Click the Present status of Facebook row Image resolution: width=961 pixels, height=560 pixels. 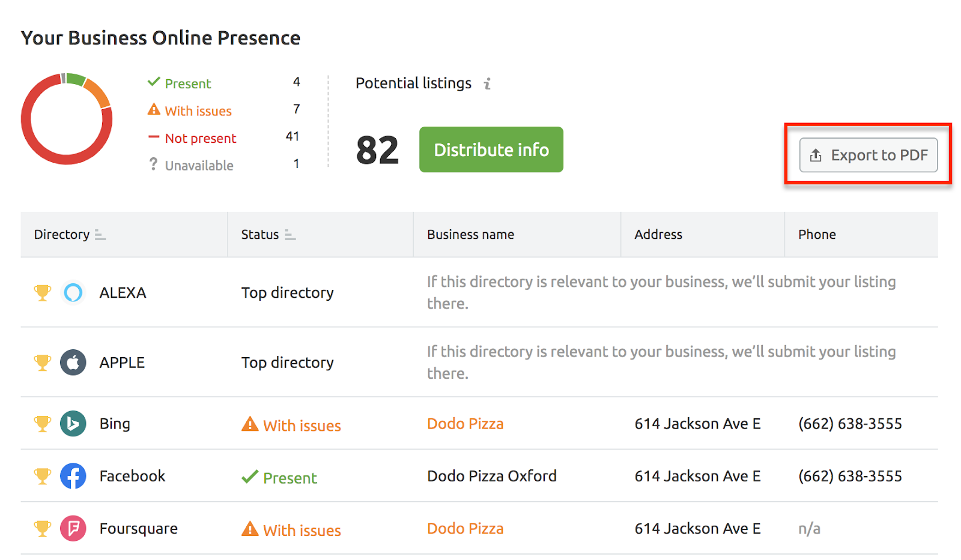point(279,477)
